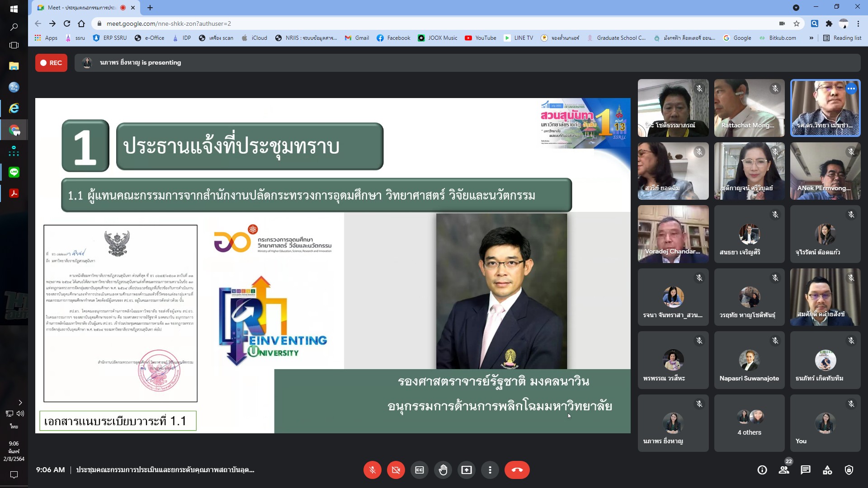Show the participants list icon
This screenshot has width=868, height=488.
(784, 470)
